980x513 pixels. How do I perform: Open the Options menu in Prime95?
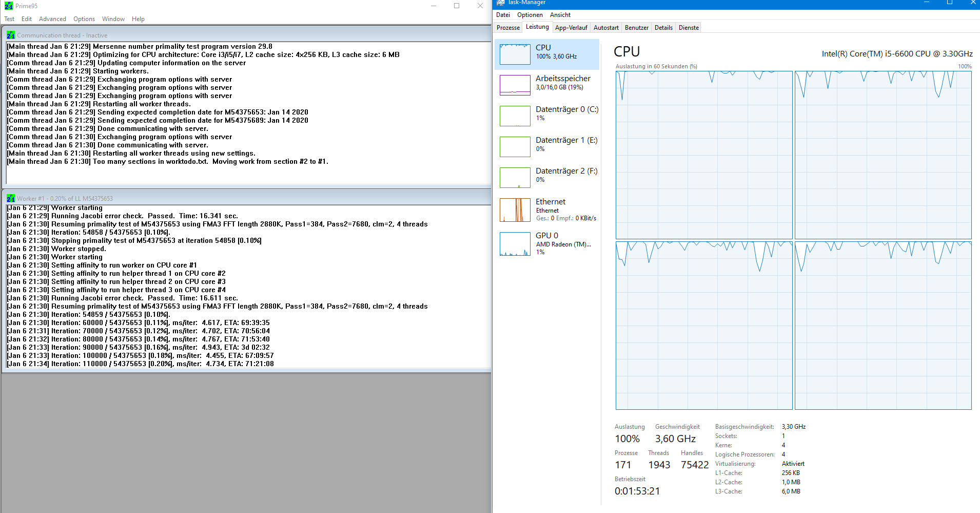(84, 19)
